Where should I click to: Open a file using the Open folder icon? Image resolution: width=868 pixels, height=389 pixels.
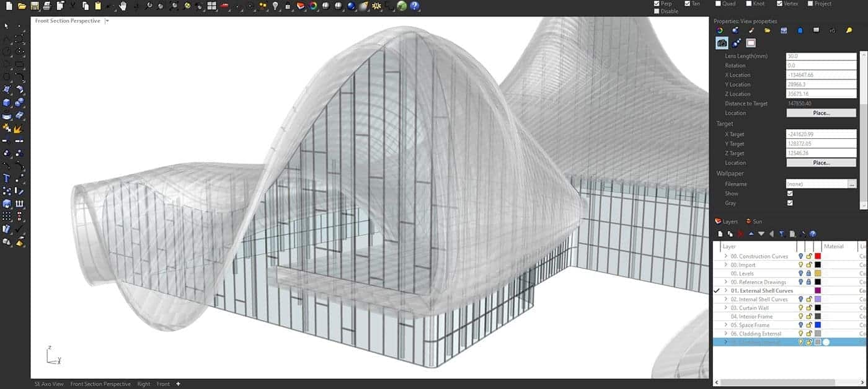pyautogui.click(x=22, y=6)
